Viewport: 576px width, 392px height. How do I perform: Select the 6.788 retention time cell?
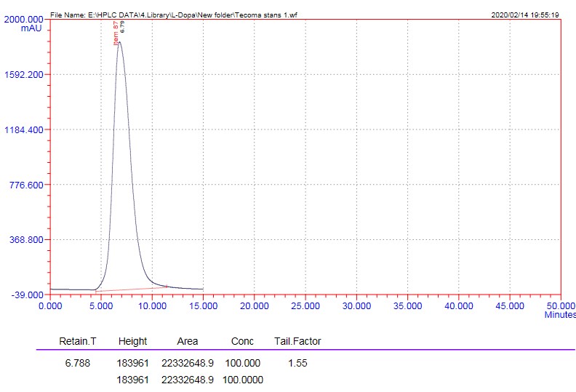click(77, 362)
